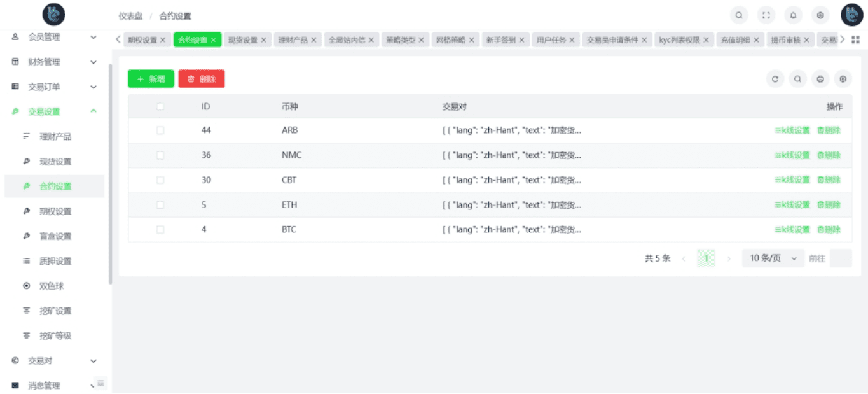868x394 pixels.
Task: Click the green 新增 button
Action: tap(151, 79)
